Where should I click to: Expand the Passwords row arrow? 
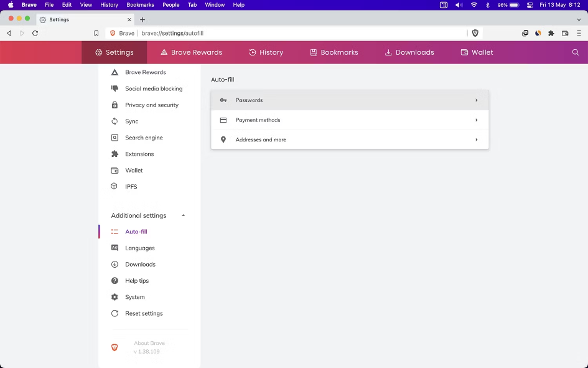476,100
